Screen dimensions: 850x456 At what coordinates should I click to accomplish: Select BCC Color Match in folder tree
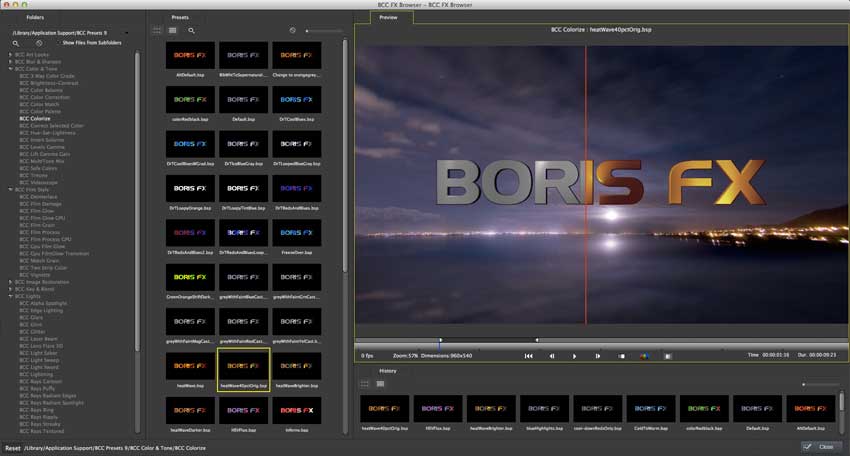tap(39, 104)
